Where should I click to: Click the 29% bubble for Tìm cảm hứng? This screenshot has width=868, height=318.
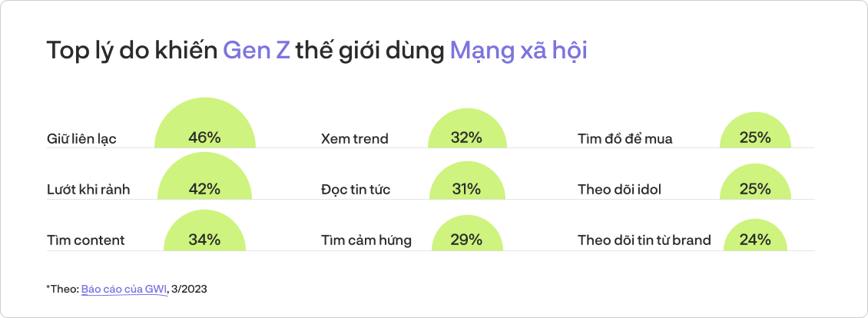click(467, 233)
